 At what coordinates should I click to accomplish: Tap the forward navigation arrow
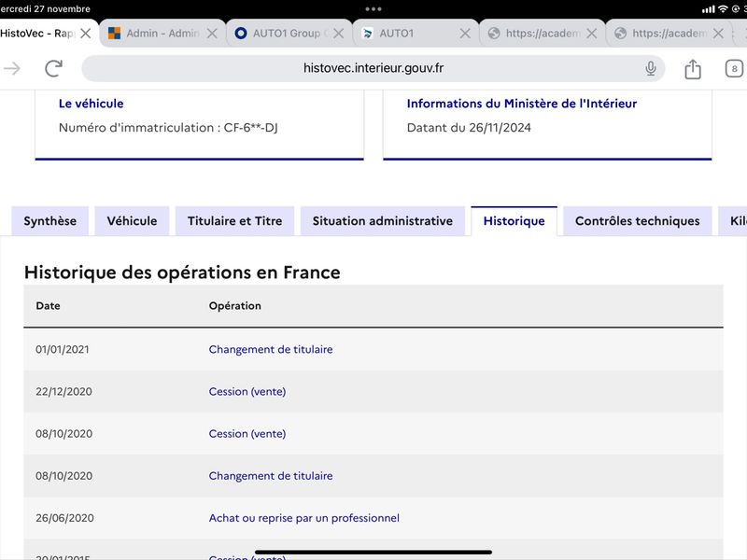(12, 68)
